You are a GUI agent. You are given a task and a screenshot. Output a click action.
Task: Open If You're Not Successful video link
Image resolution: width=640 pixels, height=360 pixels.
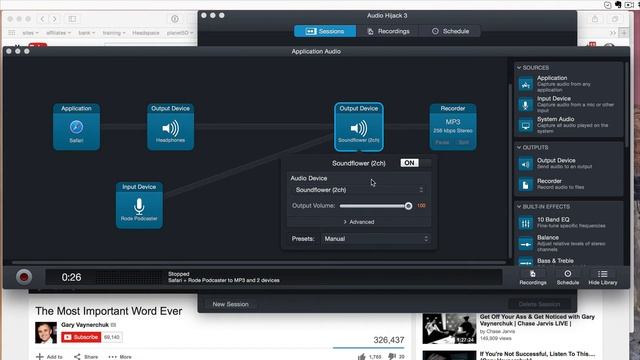click(x=537, y=354)
